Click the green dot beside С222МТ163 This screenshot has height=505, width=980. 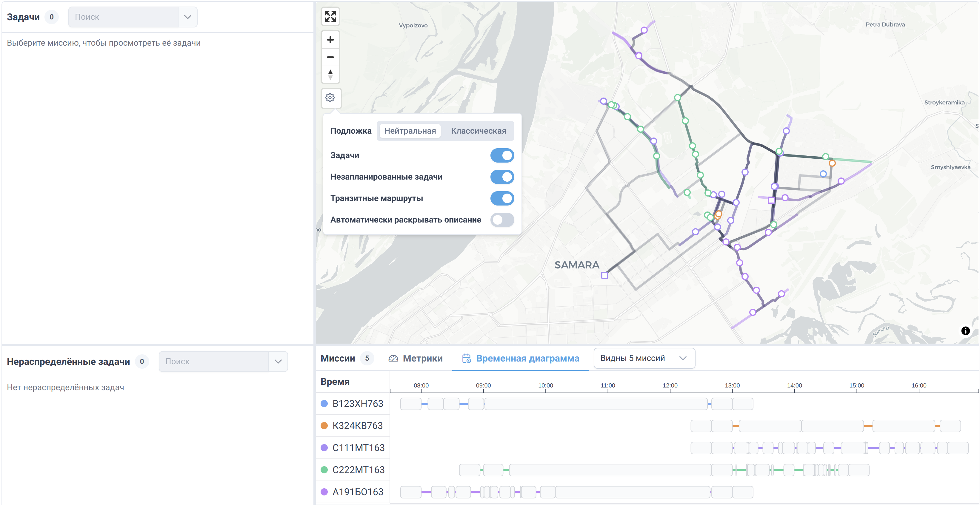tap(324, 470)
